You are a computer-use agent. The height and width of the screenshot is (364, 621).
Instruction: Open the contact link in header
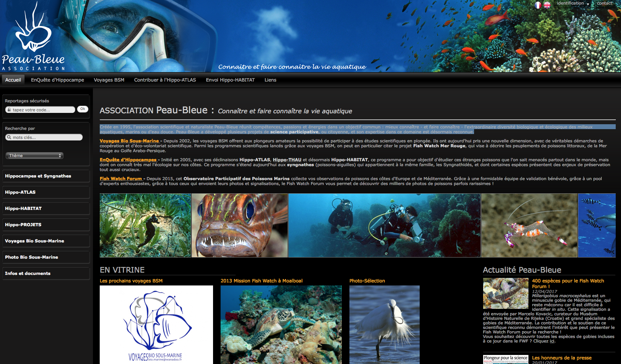(x=604, y=3)
